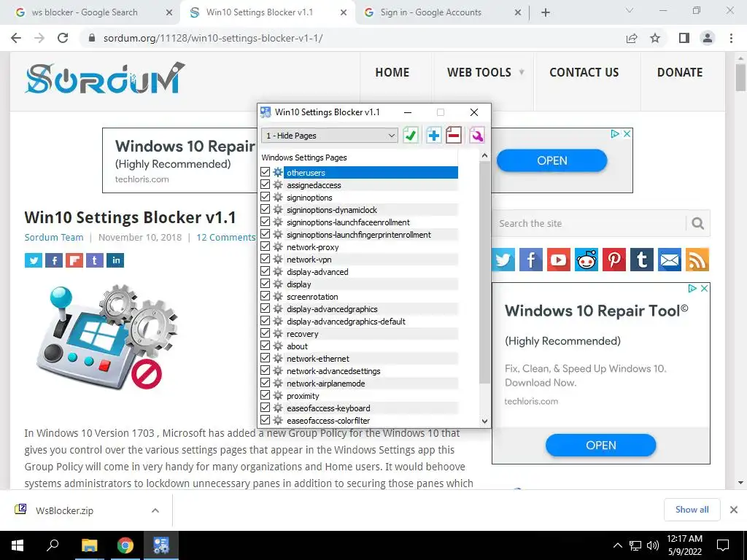Open the '1 - Hide Pages' dropdown
This screenshot has height=560, width=747.
(330, 136)
